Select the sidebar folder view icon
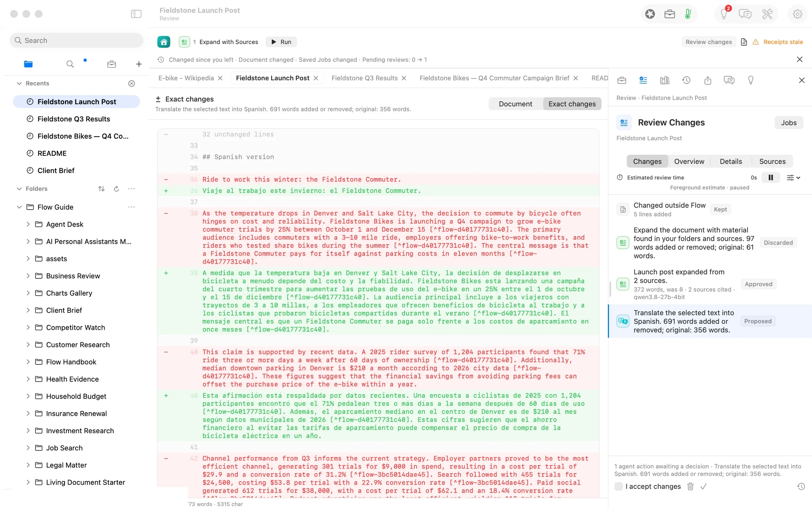Screen dimensions: 812x510 [x=28, y=64]
